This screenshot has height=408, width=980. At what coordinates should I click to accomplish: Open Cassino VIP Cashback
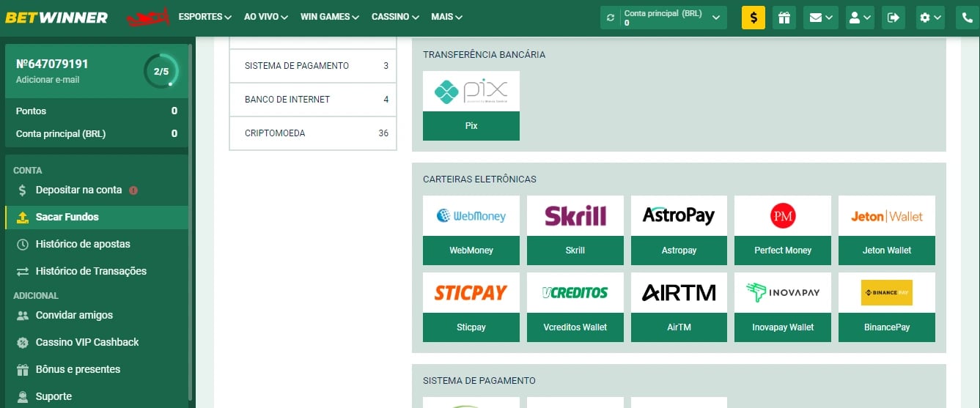point(87,342)
